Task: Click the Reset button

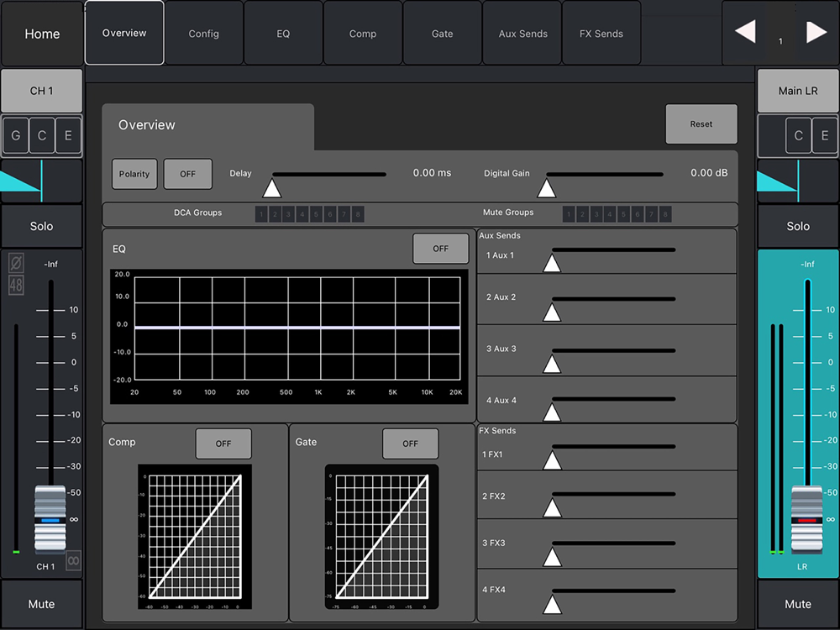Action: point(701,123)
